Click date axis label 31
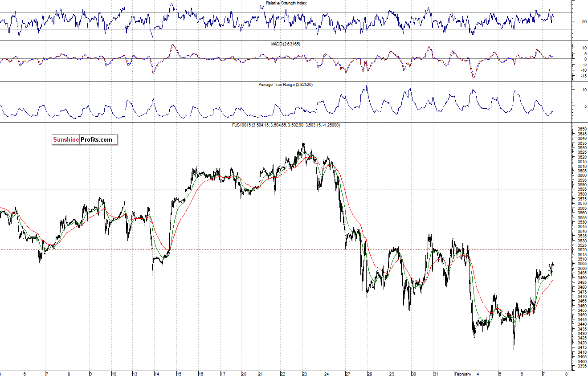 (435, 374)
